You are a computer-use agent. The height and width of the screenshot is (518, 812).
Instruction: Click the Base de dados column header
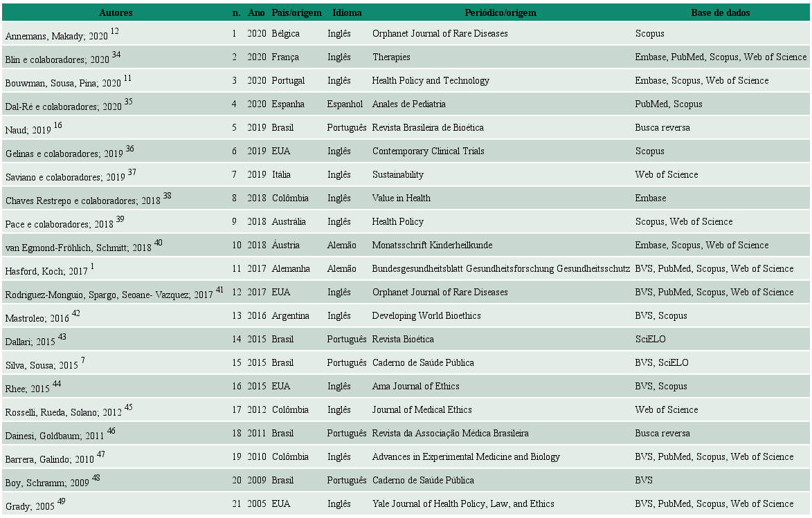pos(720,12)
